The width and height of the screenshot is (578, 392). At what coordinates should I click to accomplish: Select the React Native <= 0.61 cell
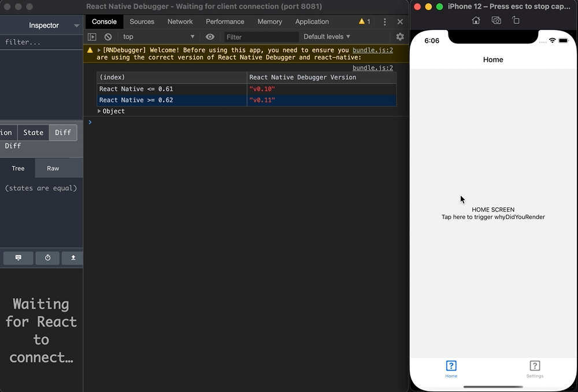pyautogui.click(x=172, y=89)
